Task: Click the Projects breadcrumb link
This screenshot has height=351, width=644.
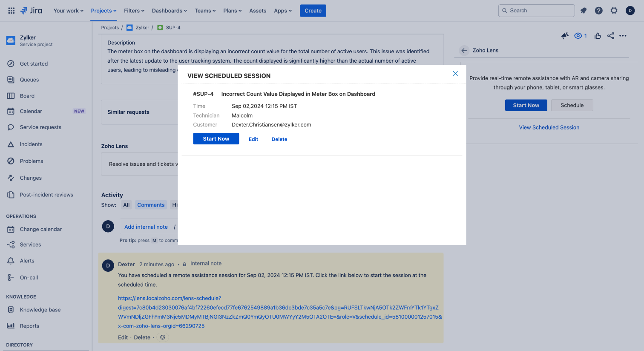Action: point(110,28)
